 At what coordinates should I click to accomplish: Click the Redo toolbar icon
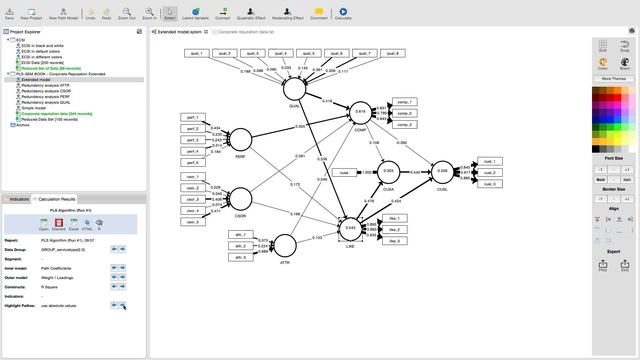[x=107, y=13]
